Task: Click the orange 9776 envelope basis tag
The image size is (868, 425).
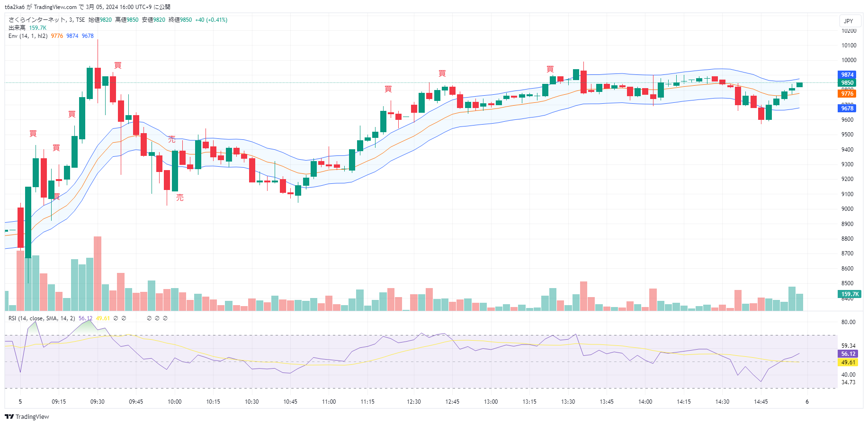Action: (847, 94)
